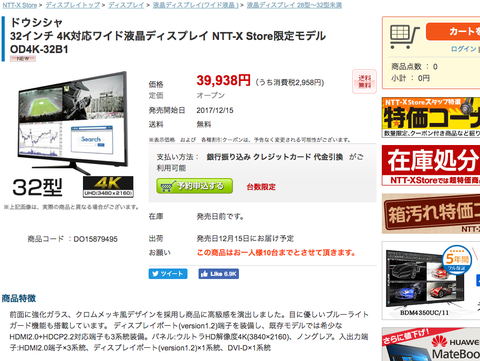This screenshot has height=361, width=480.
Task: Open the 箱汚れ特価 banner
Action: click(431, 214)
